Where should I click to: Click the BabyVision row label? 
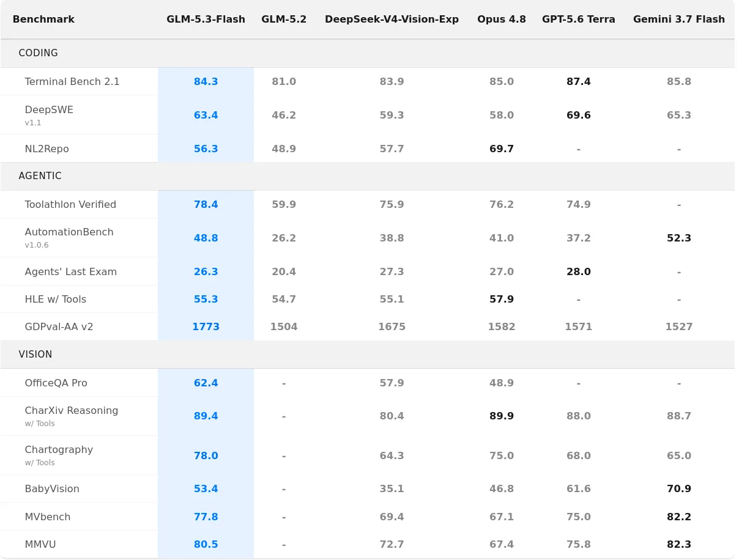coord(52,489)
